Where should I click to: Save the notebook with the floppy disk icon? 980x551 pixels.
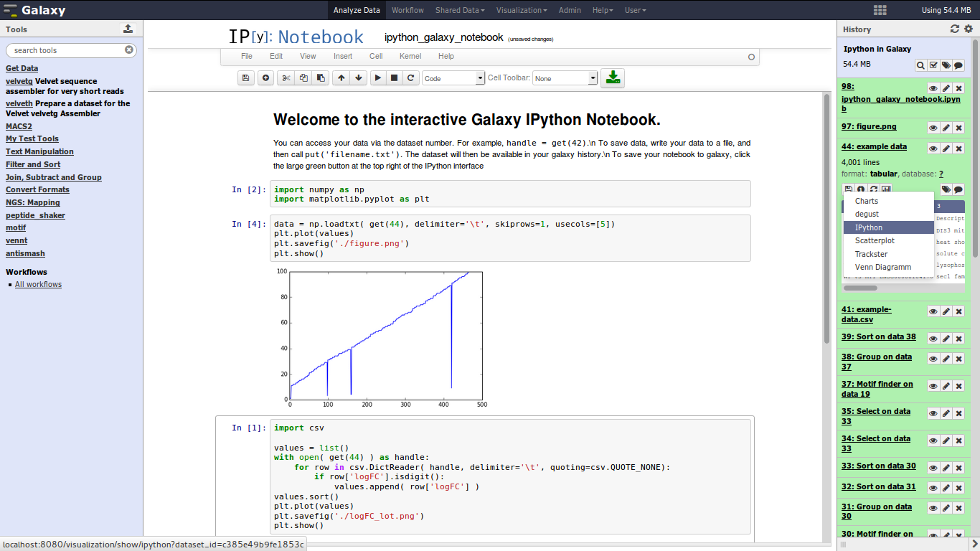tap(246, 77)
